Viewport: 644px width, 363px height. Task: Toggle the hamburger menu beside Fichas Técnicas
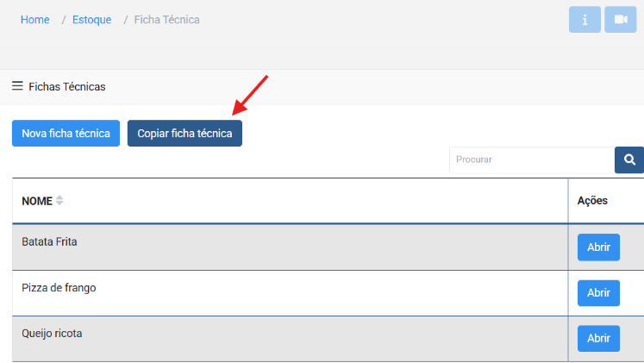(17, 86)
